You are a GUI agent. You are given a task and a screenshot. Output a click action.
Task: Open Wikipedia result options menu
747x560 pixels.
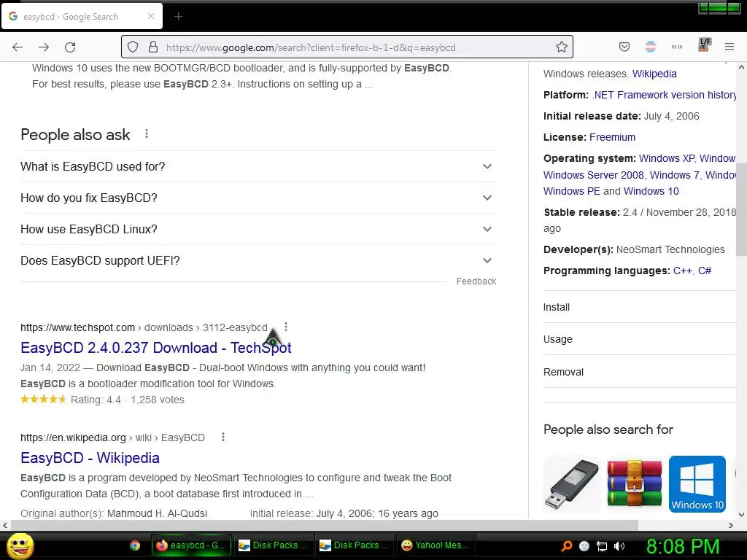pyautogui.click(x=223, y=437)
